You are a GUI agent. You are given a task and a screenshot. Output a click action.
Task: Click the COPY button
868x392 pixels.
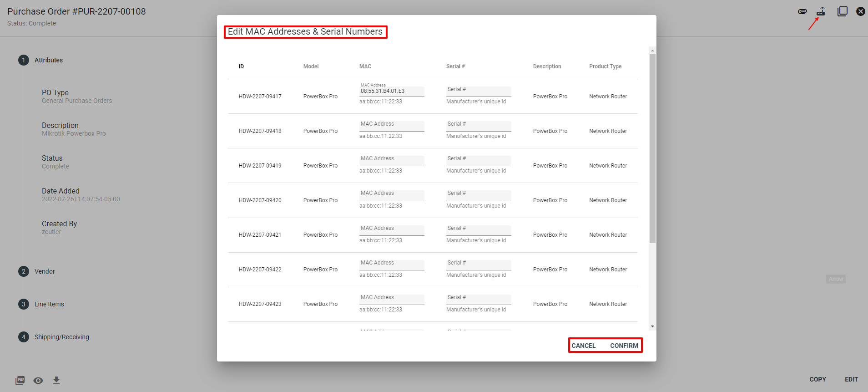(x=818, y=379)
